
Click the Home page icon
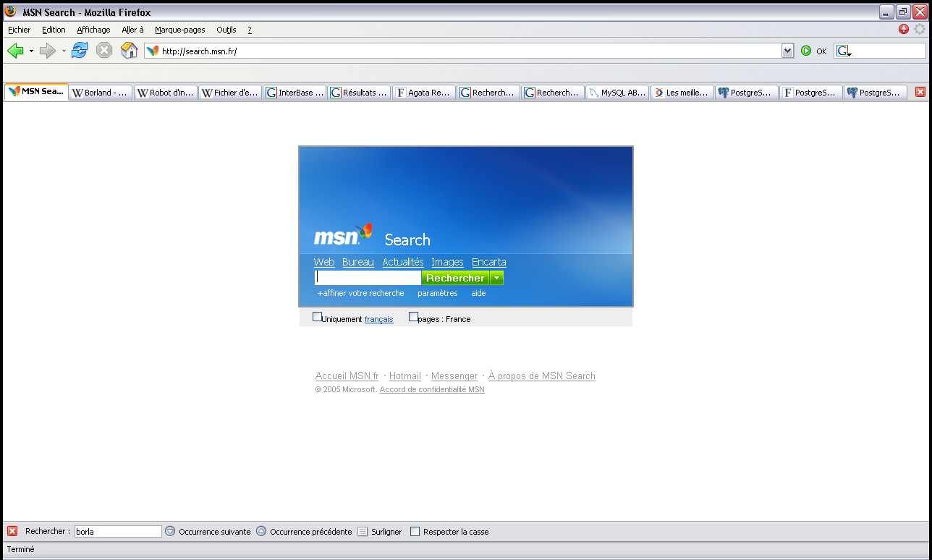point(129,51)
